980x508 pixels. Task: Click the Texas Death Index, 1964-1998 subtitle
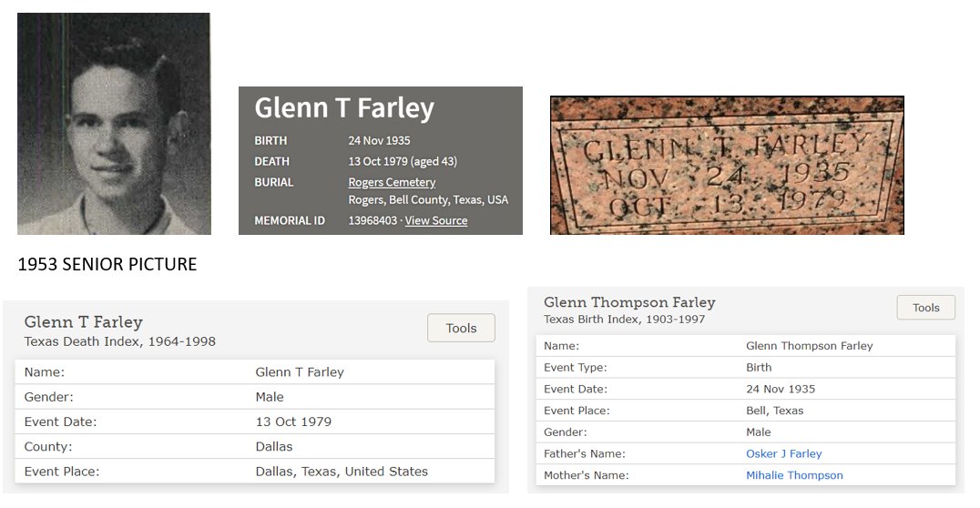[120, 341]
